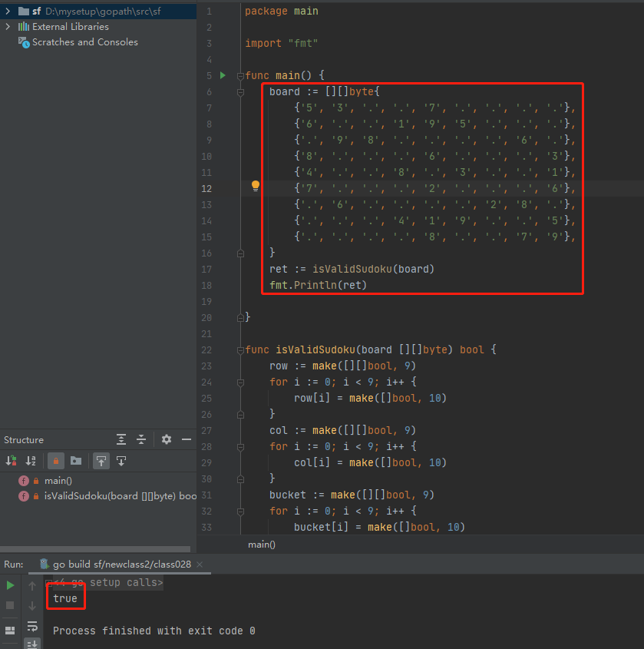The image size is (644, 649).
Task: Toggle autoscroll to source in Structure
Action: (x=101, y=461)
